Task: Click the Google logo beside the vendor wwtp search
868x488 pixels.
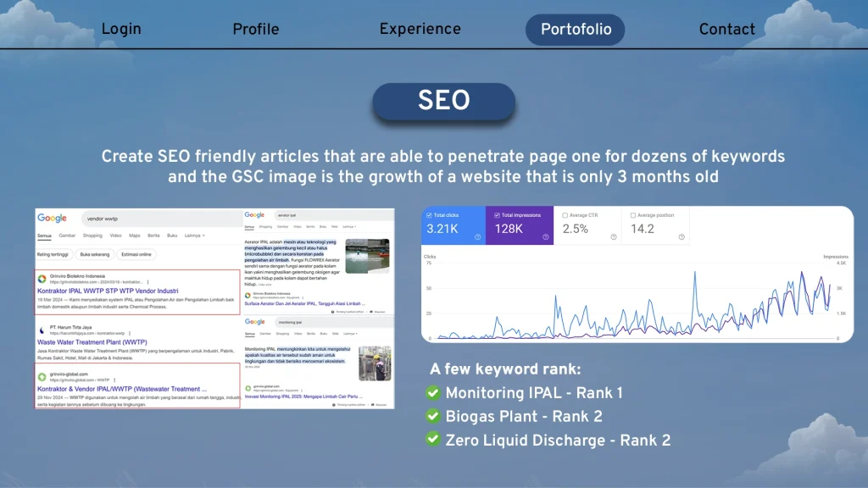Action: point(52,218)
